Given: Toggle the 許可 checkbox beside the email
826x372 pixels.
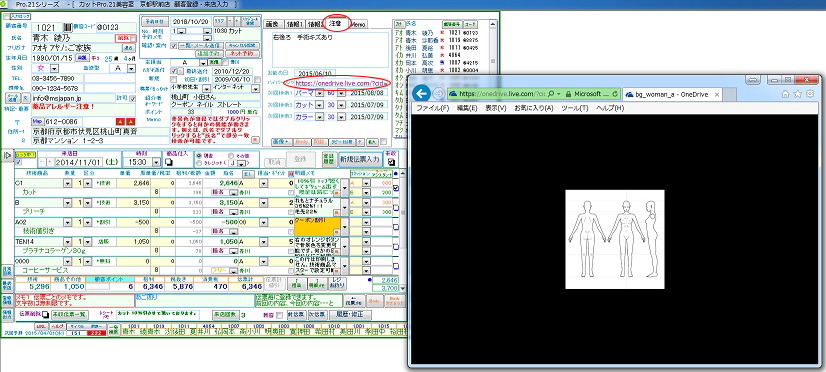Looking at the screenshot, I should 132,99.
